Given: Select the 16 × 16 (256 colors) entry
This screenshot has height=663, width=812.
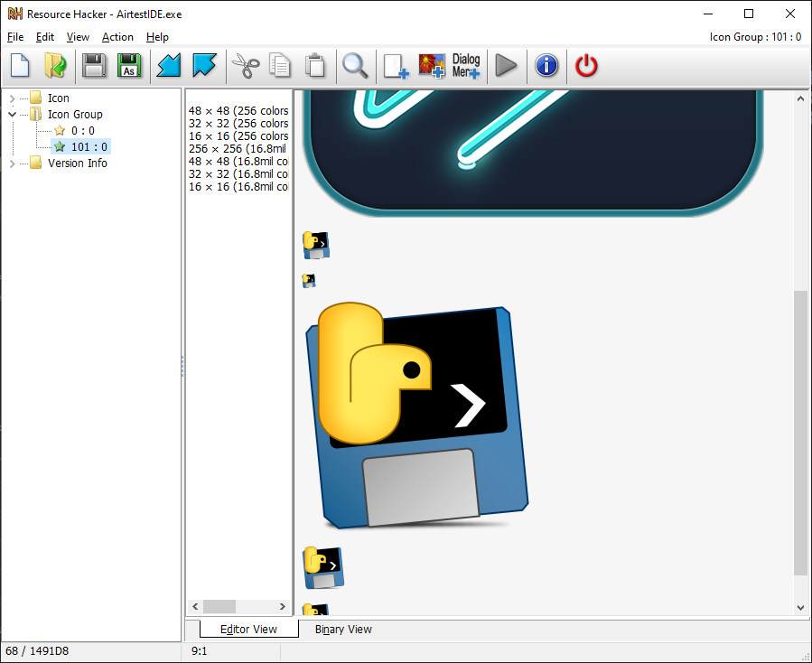Looking at the screenshot, I should pyautogui.click(x=238, y=135).
